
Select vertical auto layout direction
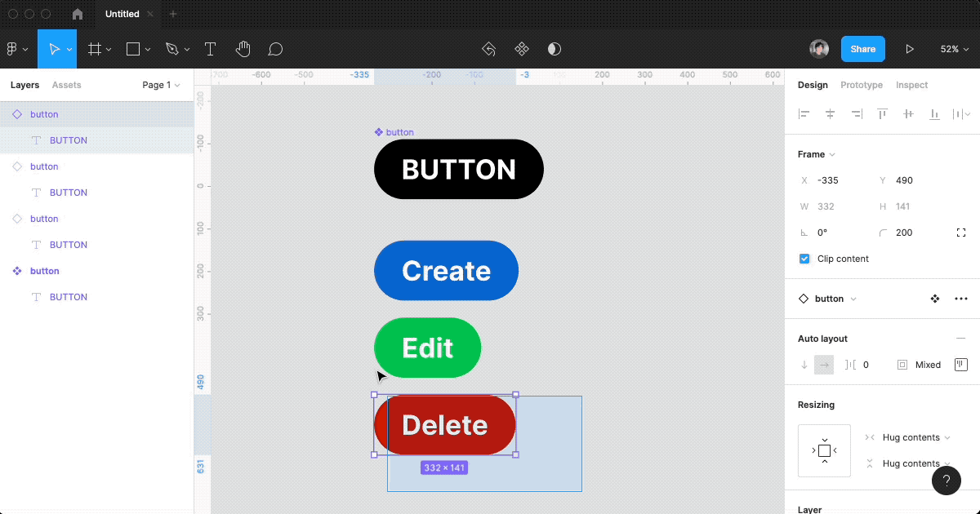pyautogui.click(x=804, y=365)
